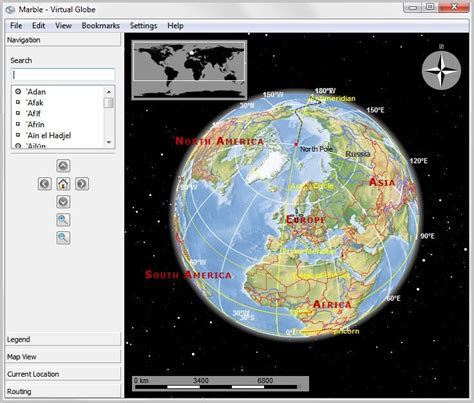Click the North America label on globe

click(x=220, y=141)
